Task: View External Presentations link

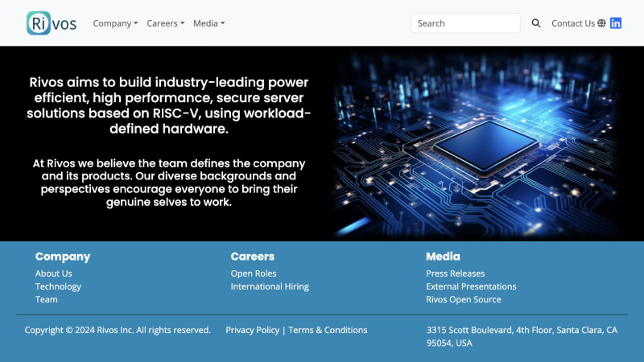Action: 471,286
